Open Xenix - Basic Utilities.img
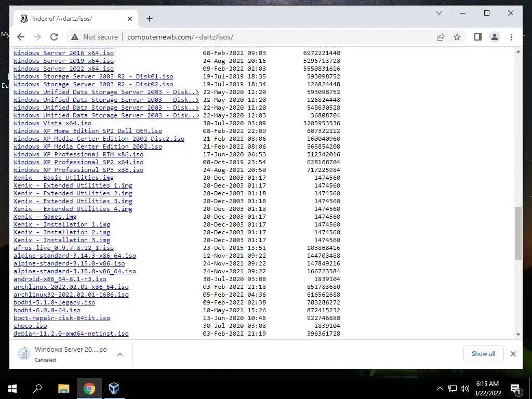The image size is (532, 399). coord(63,178)
